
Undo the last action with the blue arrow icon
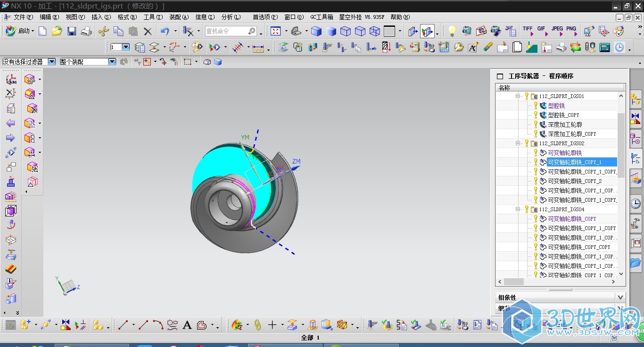click(165, 31)
